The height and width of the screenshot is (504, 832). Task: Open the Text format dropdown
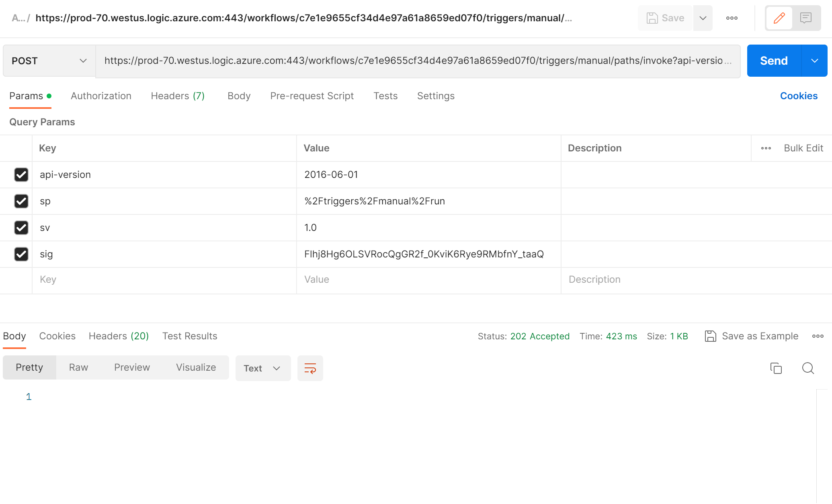pyautogui.click(x=262, y=368)
